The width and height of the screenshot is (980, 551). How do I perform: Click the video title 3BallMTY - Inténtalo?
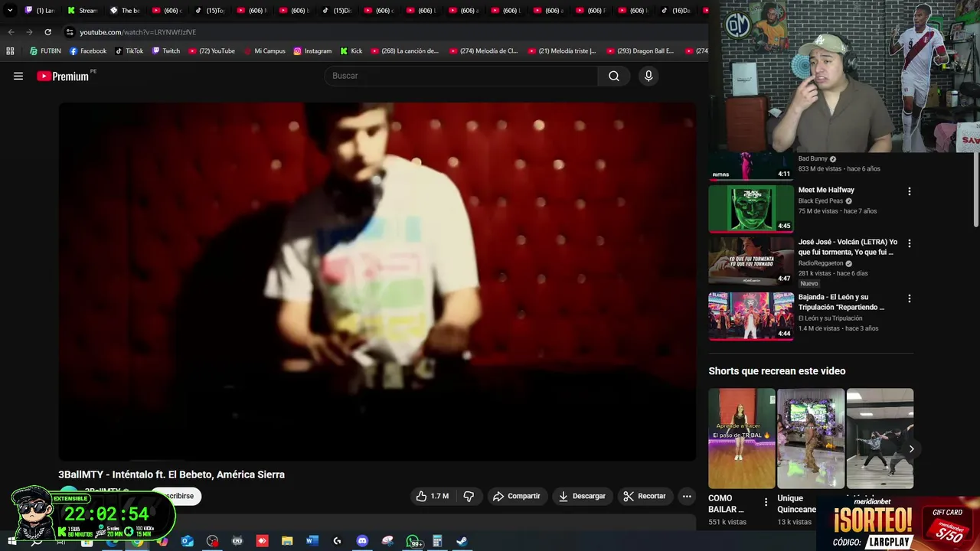(x=171, y=474)
